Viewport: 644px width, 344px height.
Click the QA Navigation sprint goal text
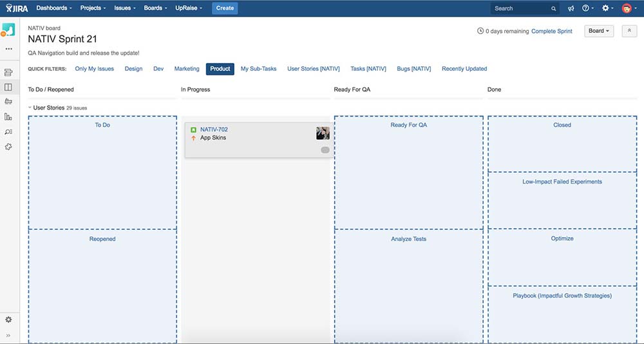point(84,53)
